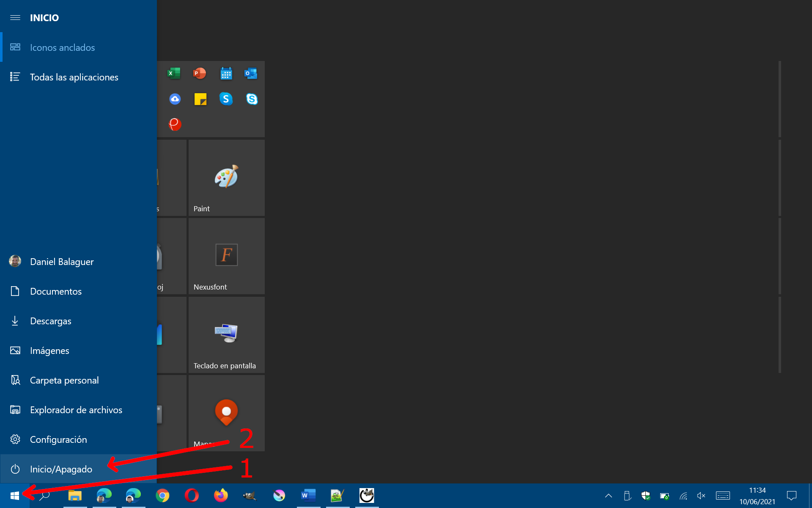
Task: Open Inicio/Apagado power options
Action: tap(61, 469)
